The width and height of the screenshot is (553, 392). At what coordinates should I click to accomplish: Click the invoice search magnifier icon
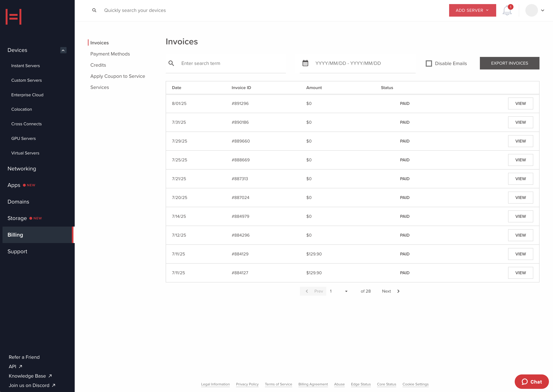(x=171, y=63)
